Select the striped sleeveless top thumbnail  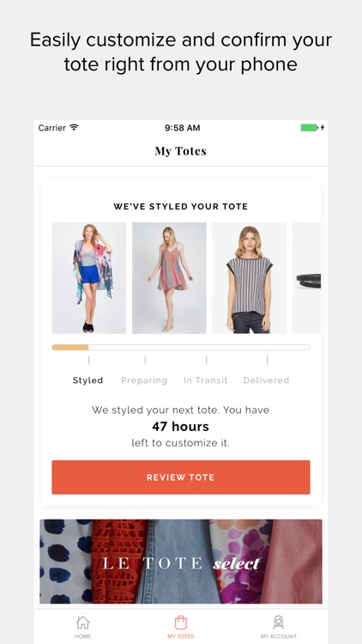249,278
